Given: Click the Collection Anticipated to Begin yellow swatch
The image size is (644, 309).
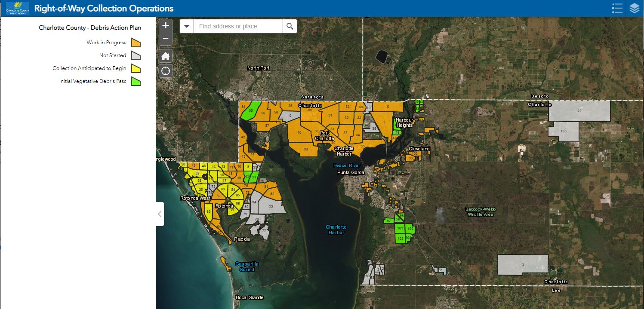Looking at the screenshot, I should 136,68.
